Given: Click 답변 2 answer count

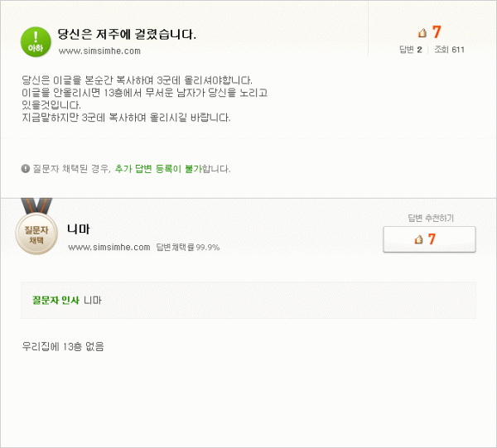Looking at the screenshot, I should tap(411, 50).
